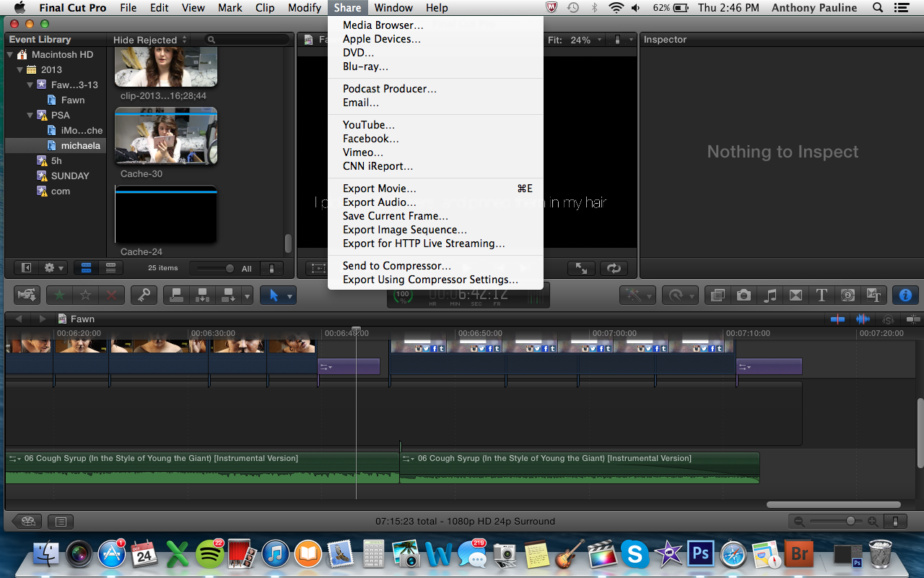924x578 pixels.
Task: Open the Select tool pop-up menu
Action: [x=278, y=295]
